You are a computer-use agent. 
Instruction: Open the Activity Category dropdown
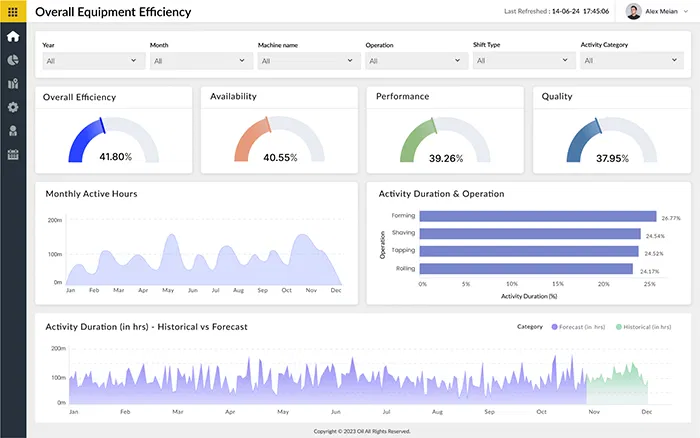[x=630, y=61]
